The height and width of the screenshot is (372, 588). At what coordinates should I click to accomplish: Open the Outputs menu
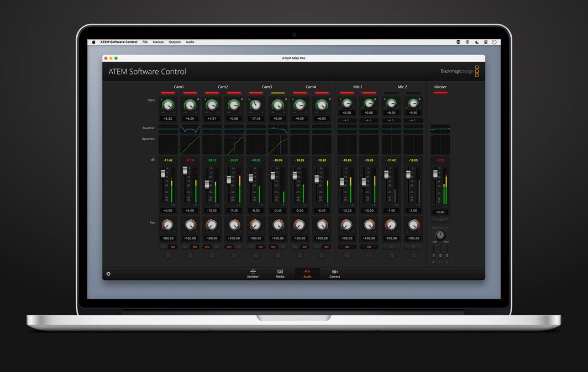[175, 42]
